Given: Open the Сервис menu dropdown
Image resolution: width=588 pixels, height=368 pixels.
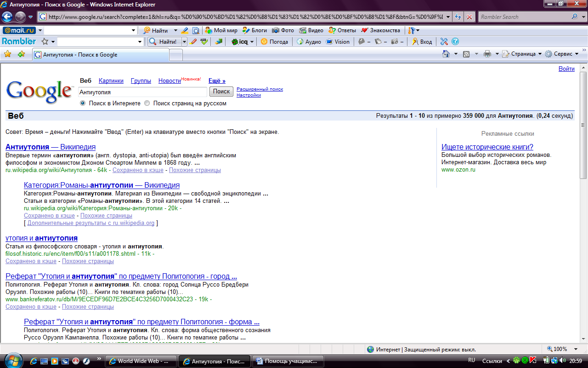Looking at the screenshot, I should point(562,54).
